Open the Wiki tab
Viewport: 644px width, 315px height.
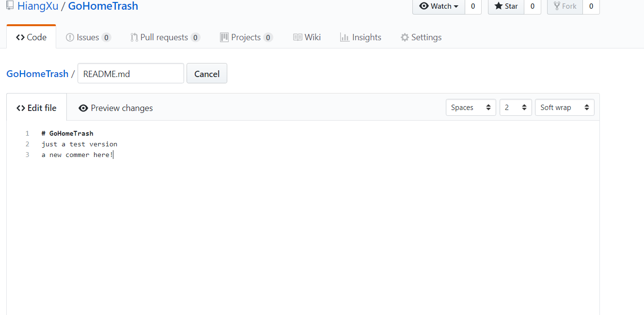[x=307, y=37]
